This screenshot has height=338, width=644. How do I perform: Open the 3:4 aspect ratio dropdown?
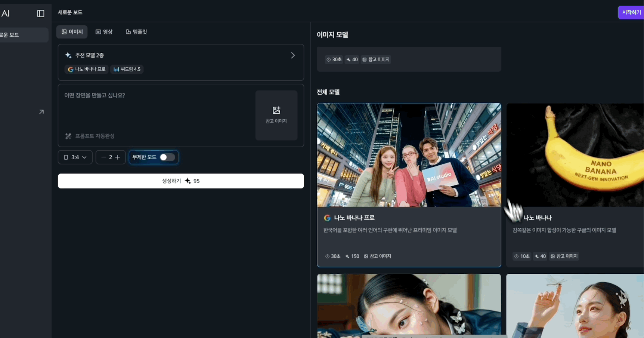75,157
